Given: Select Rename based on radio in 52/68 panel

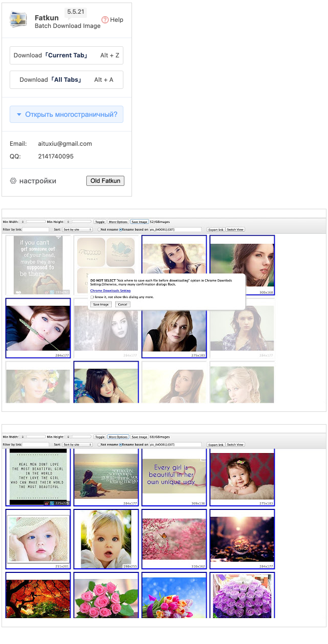Looking at the screenshot, I should (120, 230).
